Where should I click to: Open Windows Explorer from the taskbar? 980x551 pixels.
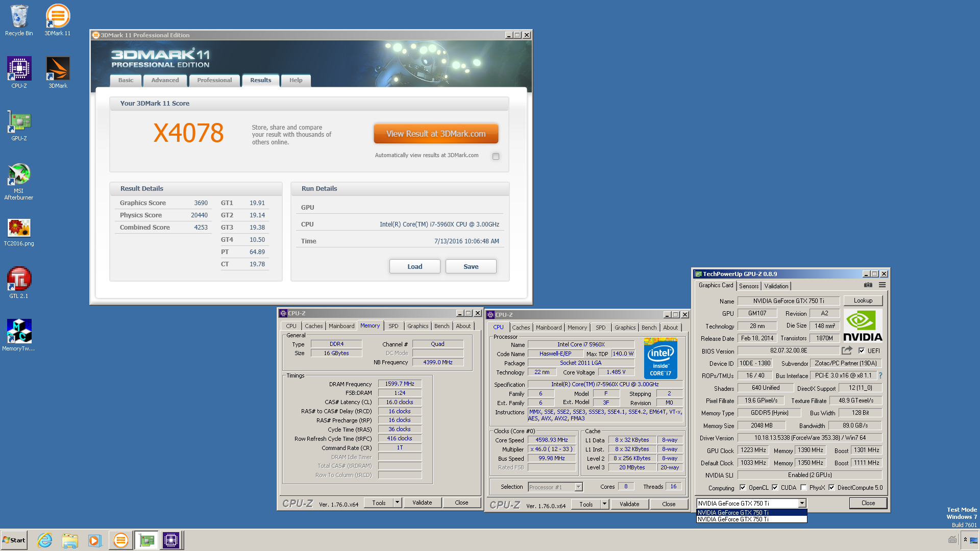point(70,540)
